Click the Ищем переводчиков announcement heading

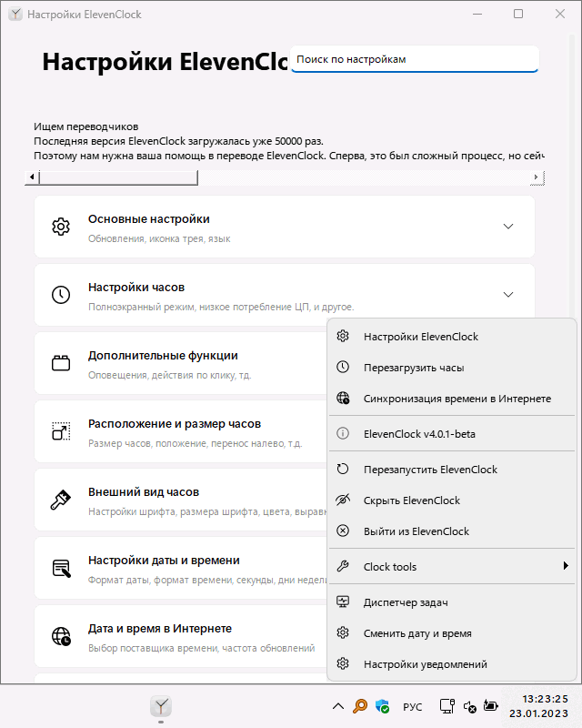tap(85, 126)
